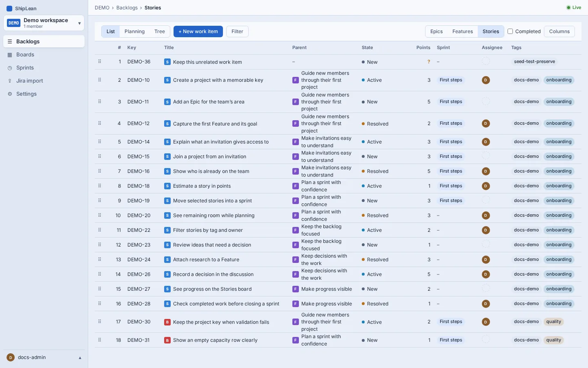Click the unassigned circle on DEMO-36 row
The width and height of the screenshot is (588, 368).
coord(486,61)
